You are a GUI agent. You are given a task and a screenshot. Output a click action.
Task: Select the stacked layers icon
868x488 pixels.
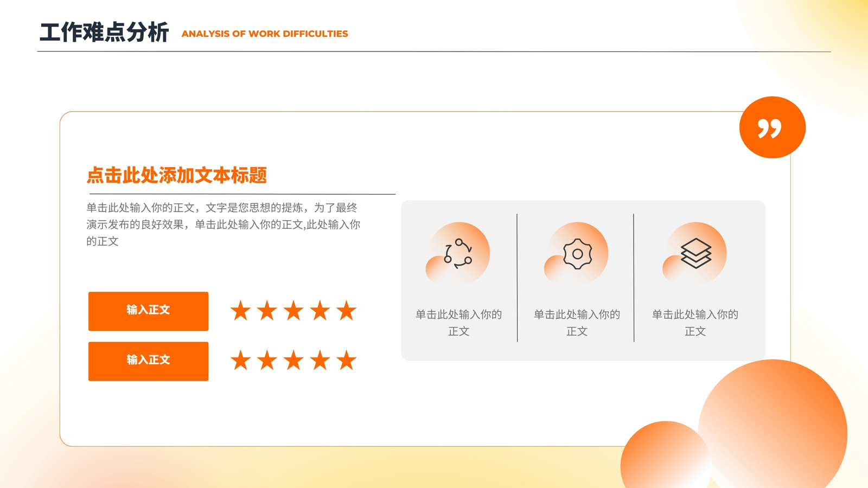coord(696,253)
